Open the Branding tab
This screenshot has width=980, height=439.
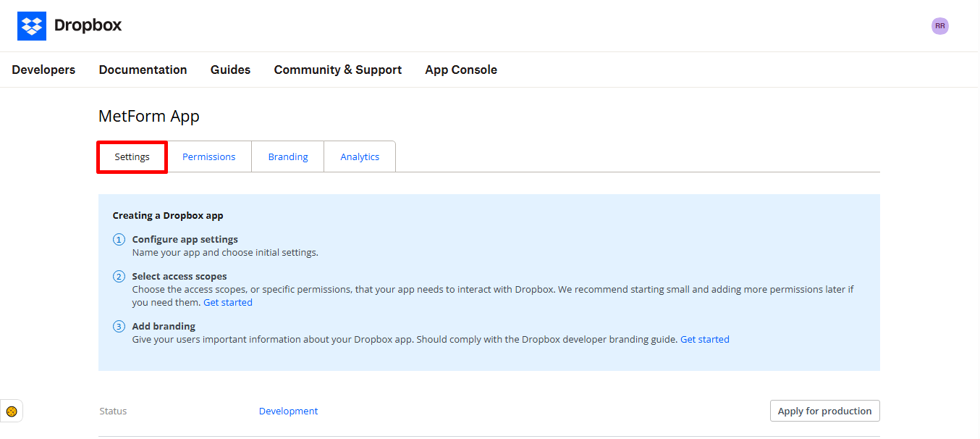click(x=287, y=156)
